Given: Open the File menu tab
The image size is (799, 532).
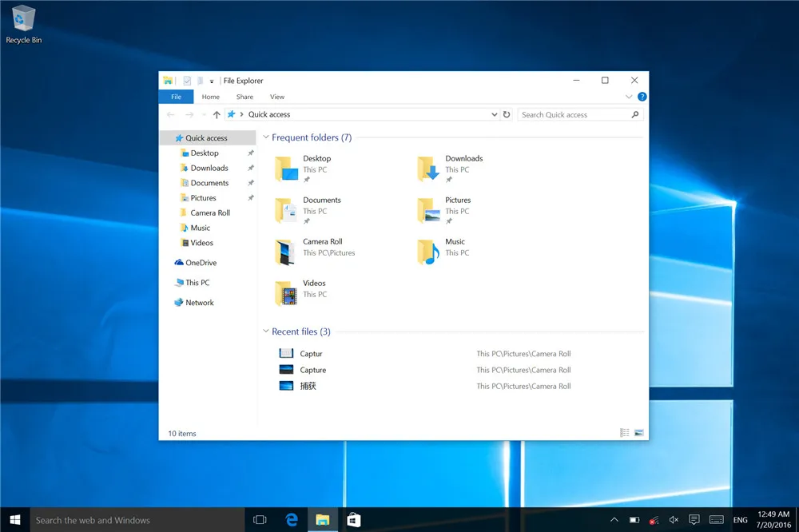Looking at the screenshot, I should click(x=176, y=97).
